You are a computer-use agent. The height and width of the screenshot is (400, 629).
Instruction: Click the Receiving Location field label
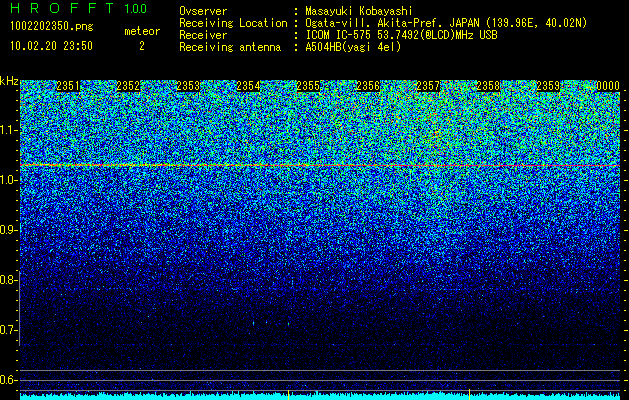pos(233,23)
